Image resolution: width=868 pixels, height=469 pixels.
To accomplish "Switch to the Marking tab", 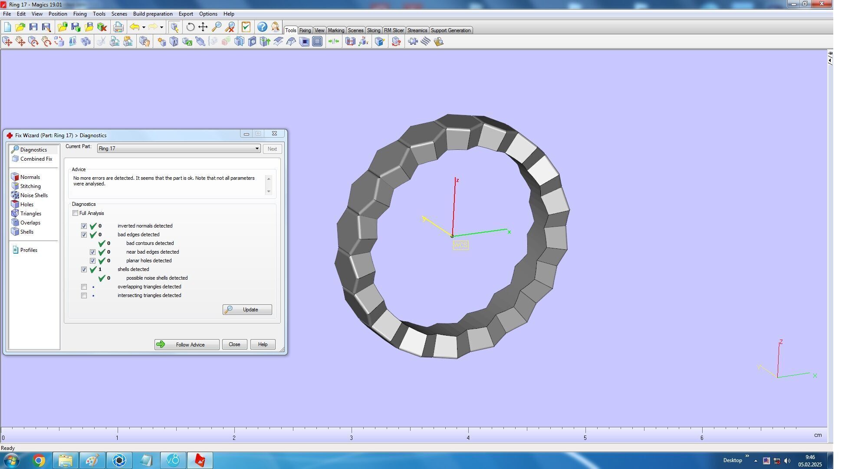I will point(336,30).
